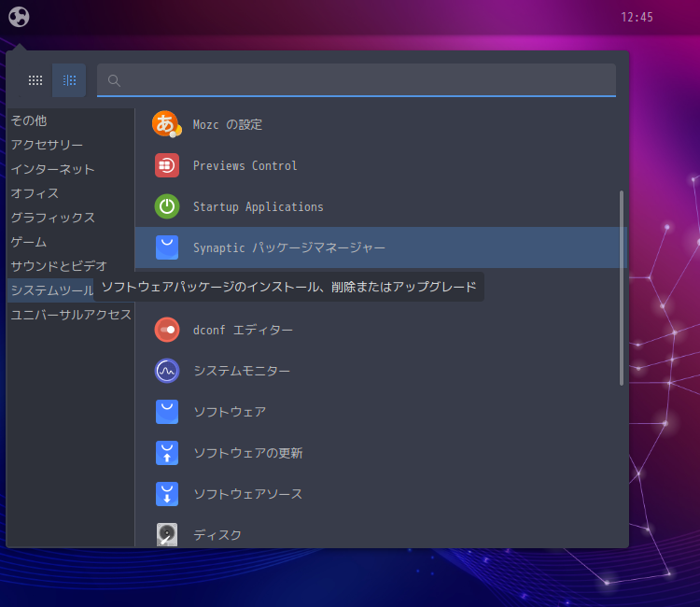700x607 pixels.
Task: Launch ソフトウェアの更新 entry
Action: tap(381, 453)
